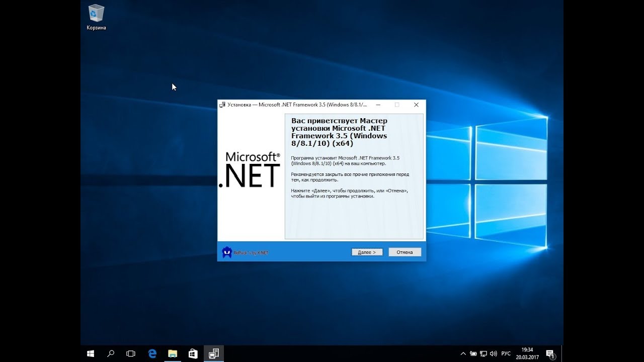The height and width of the screenshot is (362, 644).
Task: Expand hidden system tray icons chevron
Action: click(463, 353)
